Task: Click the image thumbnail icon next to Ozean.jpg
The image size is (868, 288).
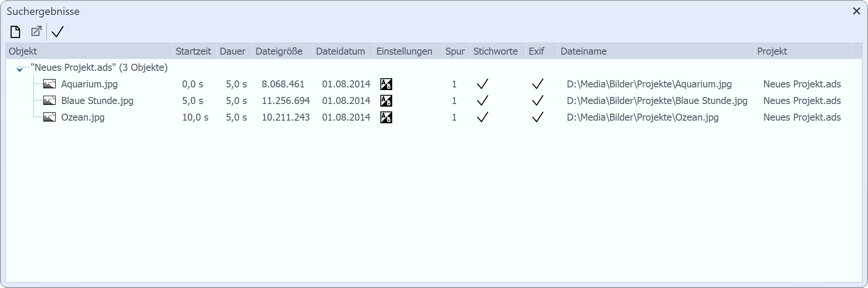Action: [x=49, y=117]
